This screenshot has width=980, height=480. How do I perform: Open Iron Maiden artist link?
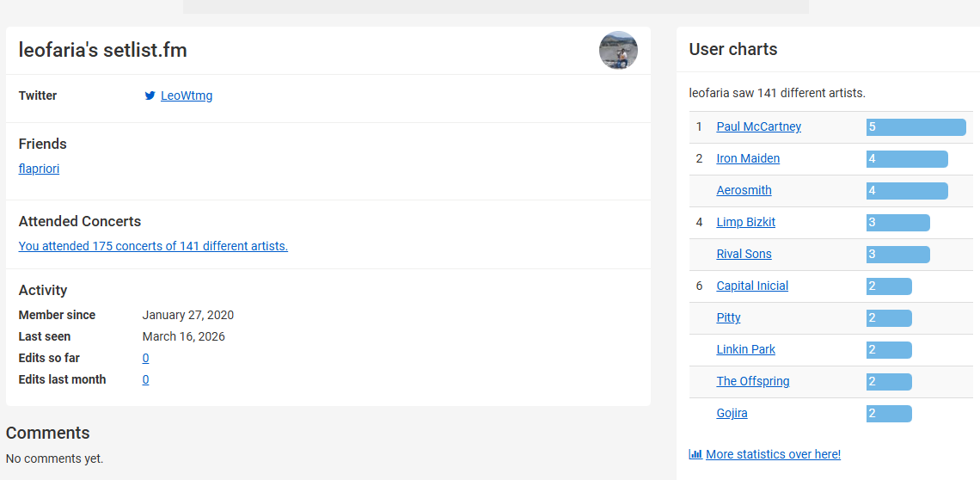pyautogui.click(x=748, y=158)
